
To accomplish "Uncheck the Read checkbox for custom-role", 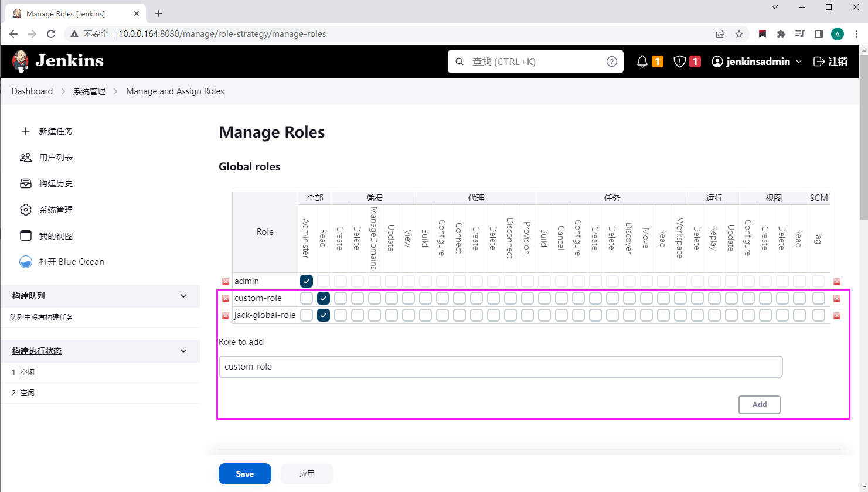I will click(x=324, y=298).
